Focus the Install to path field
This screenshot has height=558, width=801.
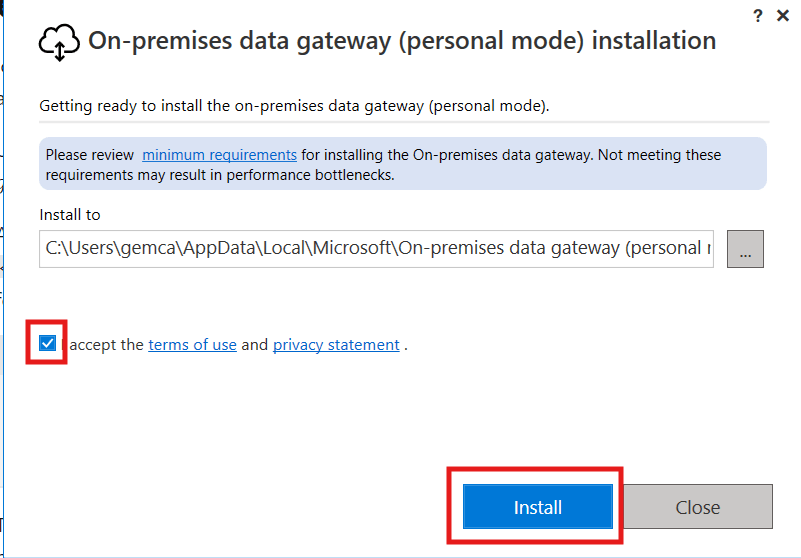click(x=376, y=249)
